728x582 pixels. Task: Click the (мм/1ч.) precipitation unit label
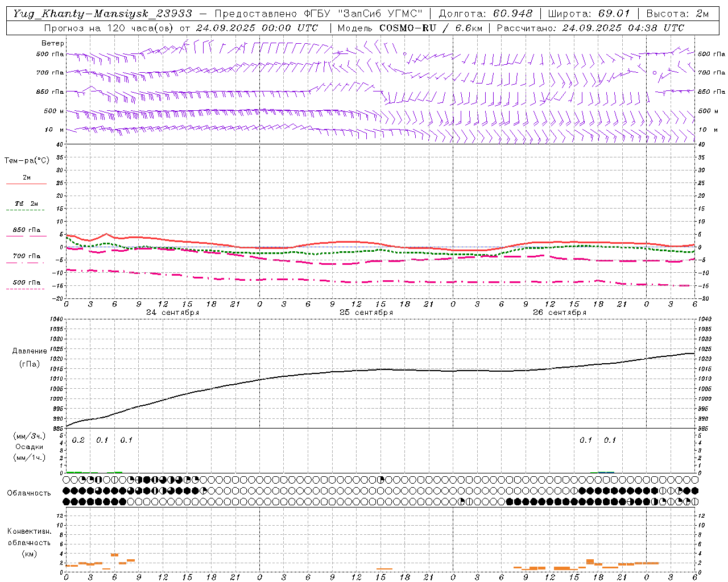(30, 458)
